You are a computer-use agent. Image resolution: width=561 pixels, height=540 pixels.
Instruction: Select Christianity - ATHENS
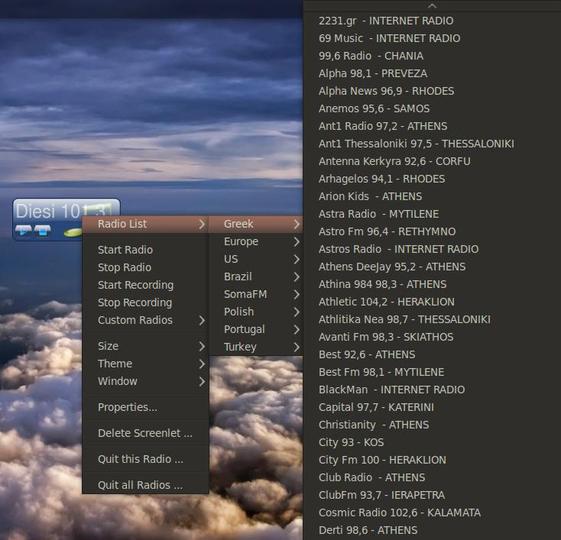tap(432, 425)
